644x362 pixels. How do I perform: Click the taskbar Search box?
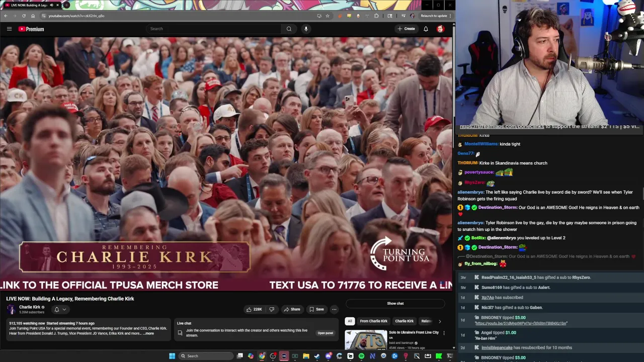tap(206, 356)
